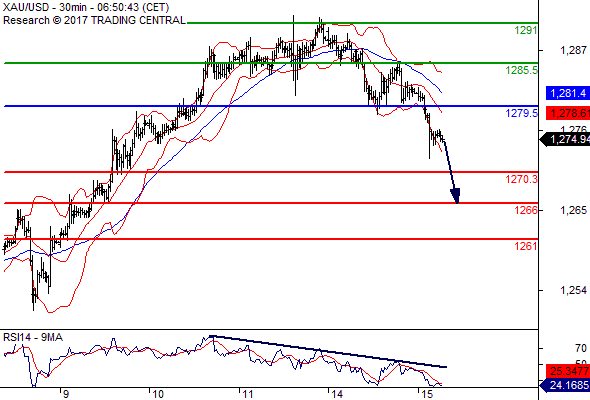This screenshot has height=400, width=590.
Task: Click the green 1285.5 resistance label
Action: (x=522, y=70)
